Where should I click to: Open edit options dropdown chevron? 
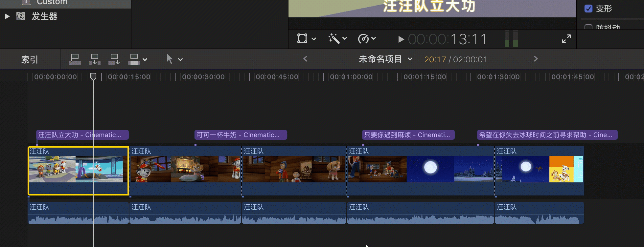pos(145,60)
